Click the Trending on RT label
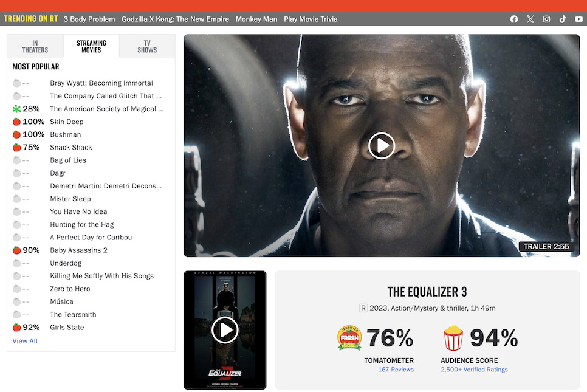 (31, 19)
